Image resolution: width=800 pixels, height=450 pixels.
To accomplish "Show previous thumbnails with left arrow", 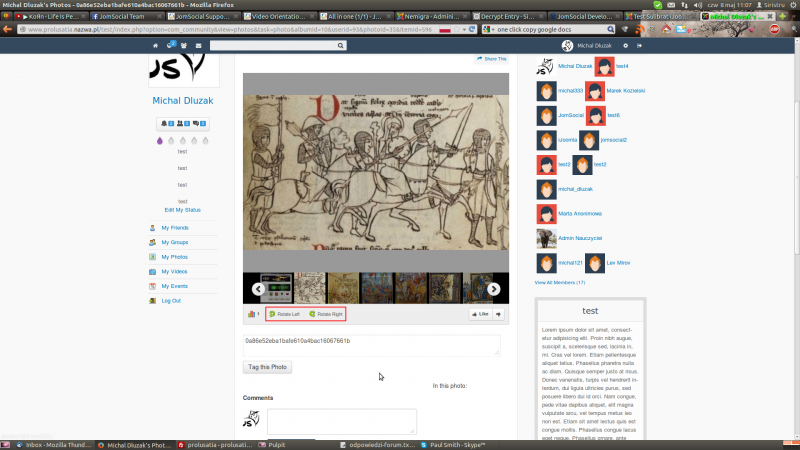I will click(258, 289).
